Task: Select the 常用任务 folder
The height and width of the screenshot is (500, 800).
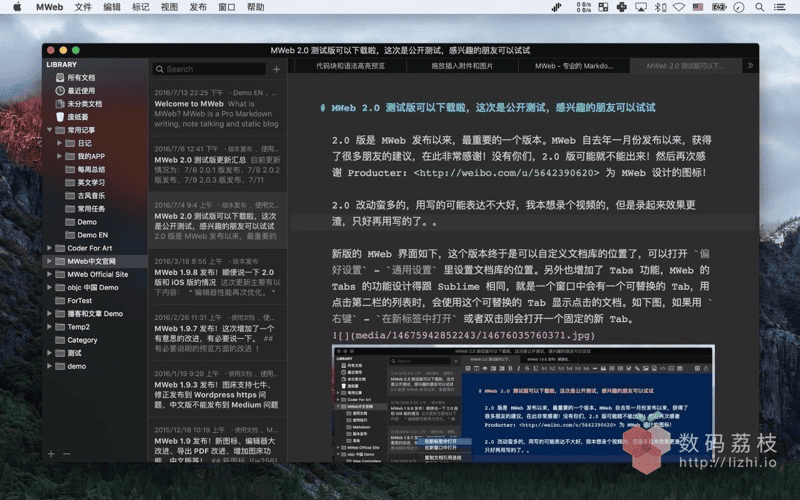Action: (x=91, y=209)
